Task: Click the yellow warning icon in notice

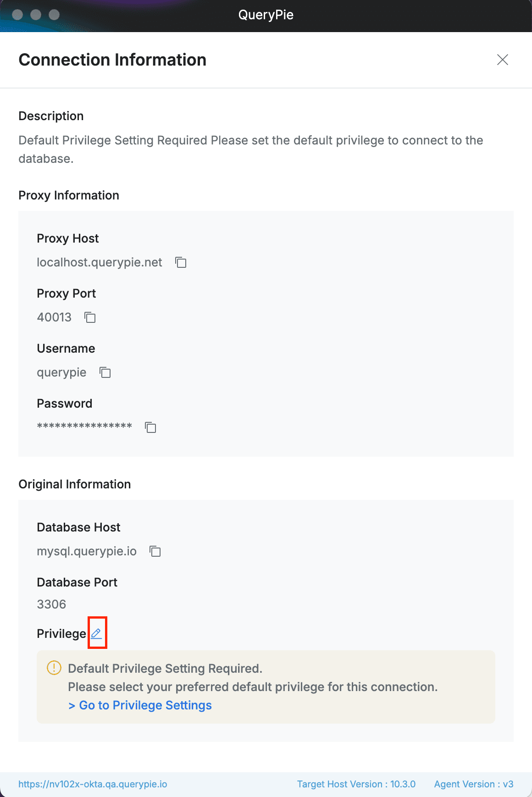Action: [x=54, y=668]
